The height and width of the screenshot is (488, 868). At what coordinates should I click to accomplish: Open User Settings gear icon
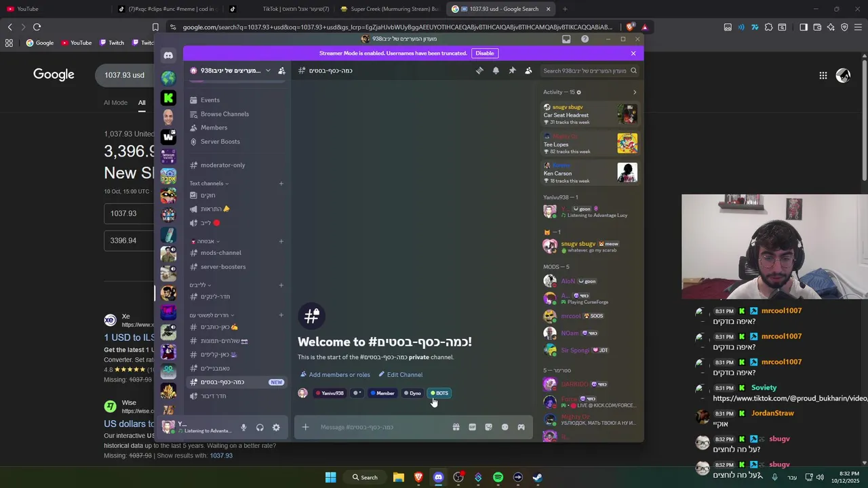276,428
